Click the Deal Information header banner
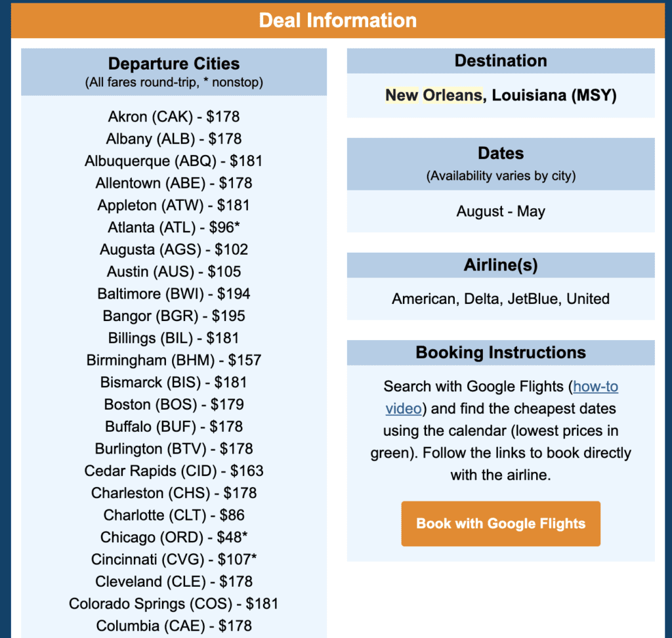The width and height of the screenshot is (672, 638). click(x=337, y=20)
